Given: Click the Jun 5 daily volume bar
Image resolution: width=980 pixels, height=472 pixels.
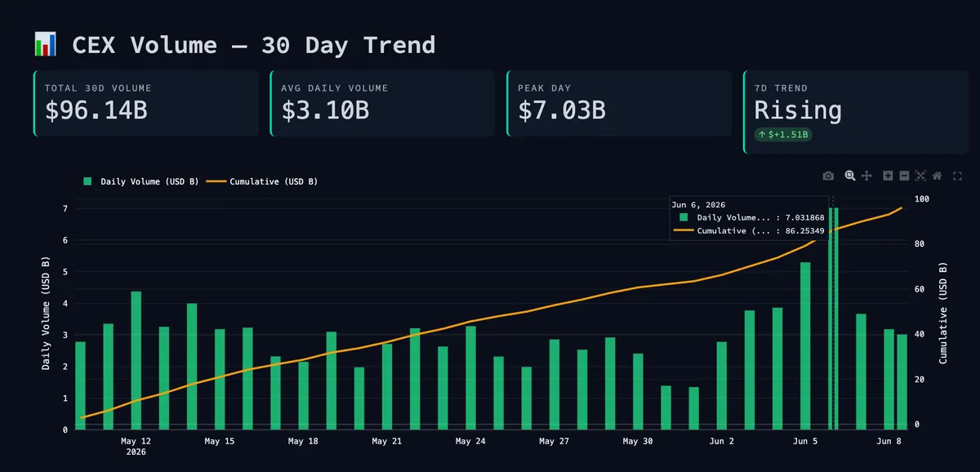Looking at the screenshot, I should point(805,345).
